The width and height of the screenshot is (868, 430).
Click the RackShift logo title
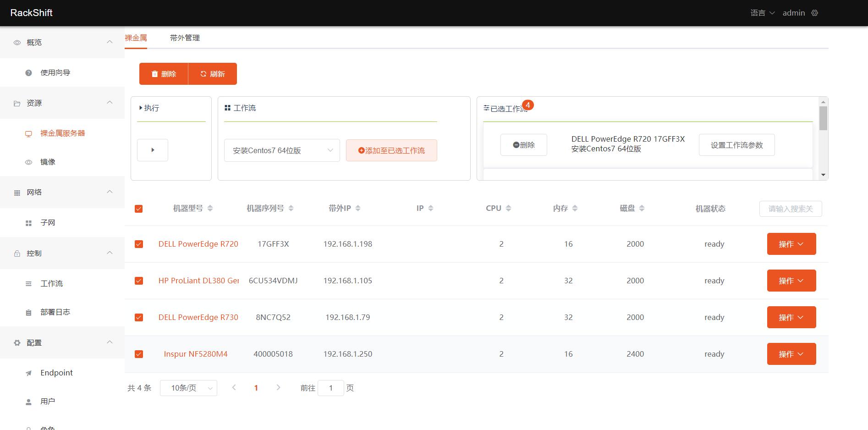click(31, 13)
